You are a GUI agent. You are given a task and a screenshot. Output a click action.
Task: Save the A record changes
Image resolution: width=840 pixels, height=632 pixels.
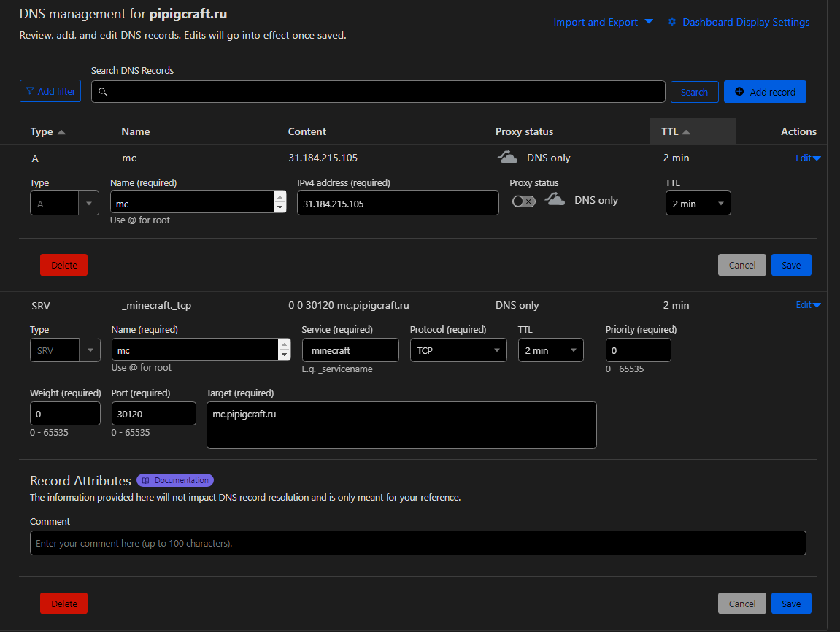point(791,265)
